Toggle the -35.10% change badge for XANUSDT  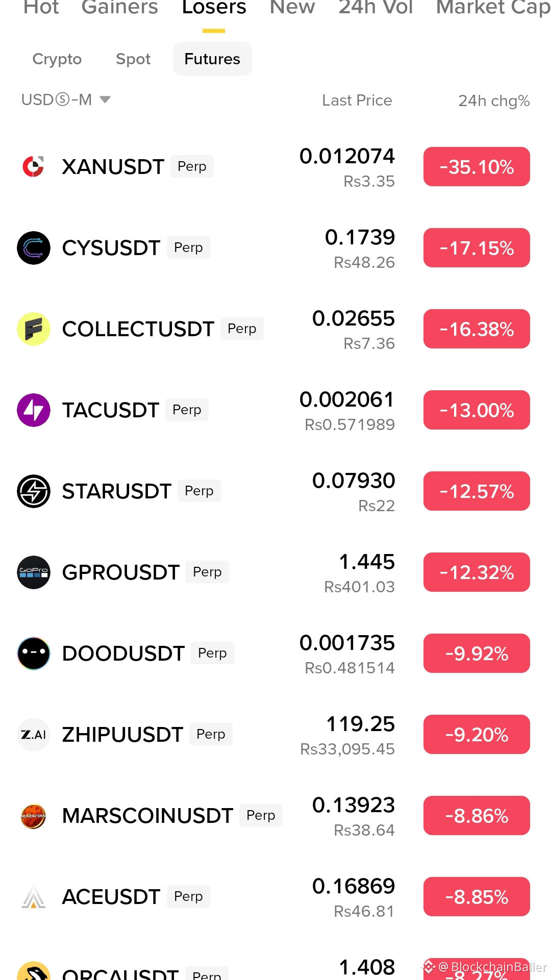click(x=477, y=167)
